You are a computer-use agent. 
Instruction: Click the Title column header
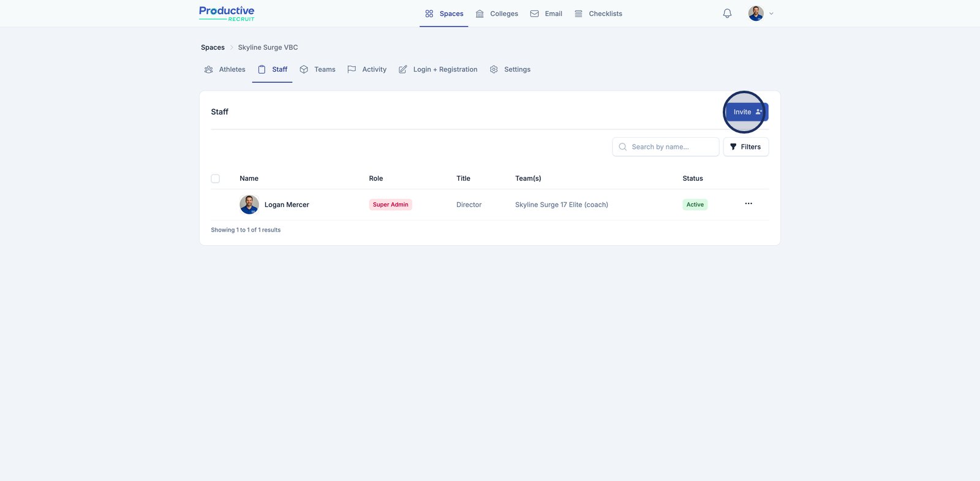point(463,178)
